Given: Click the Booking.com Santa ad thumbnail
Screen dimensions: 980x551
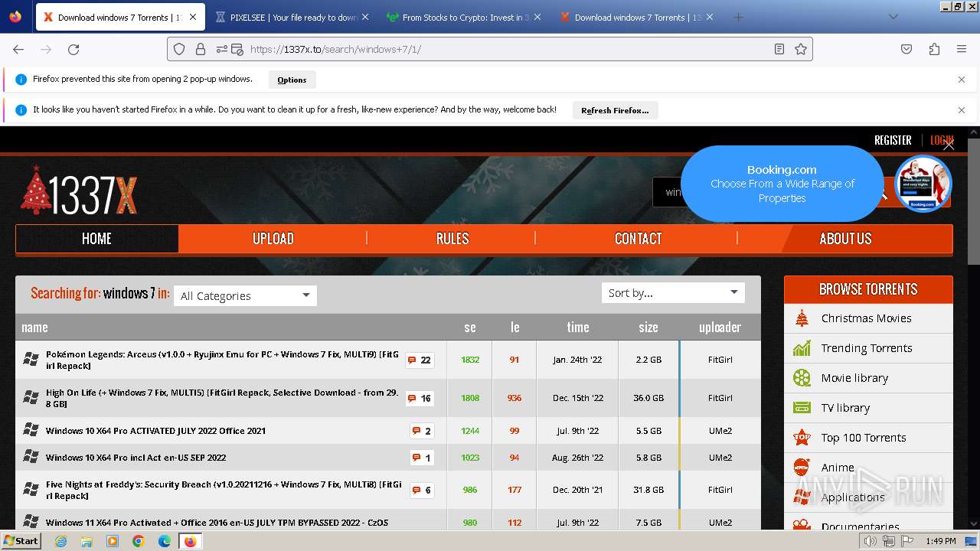Looking at the screenshot, I should click(x=923, y=184).
